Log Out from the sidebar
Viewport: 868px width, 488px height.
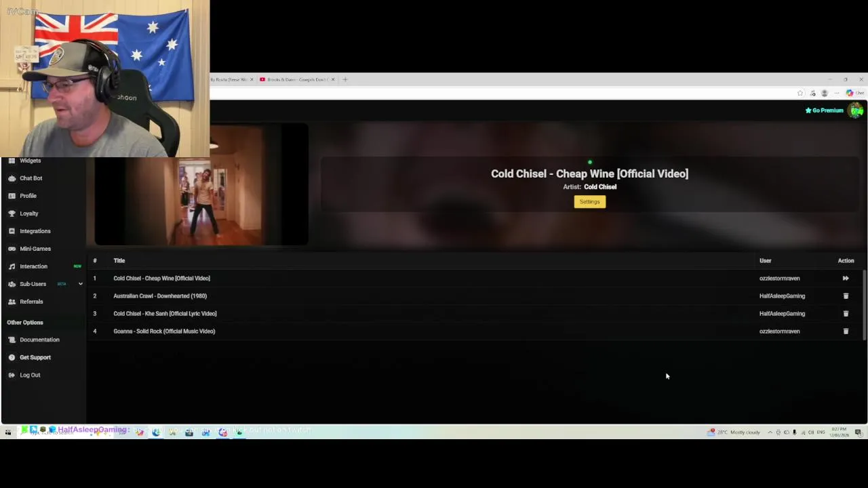[29, 375]
